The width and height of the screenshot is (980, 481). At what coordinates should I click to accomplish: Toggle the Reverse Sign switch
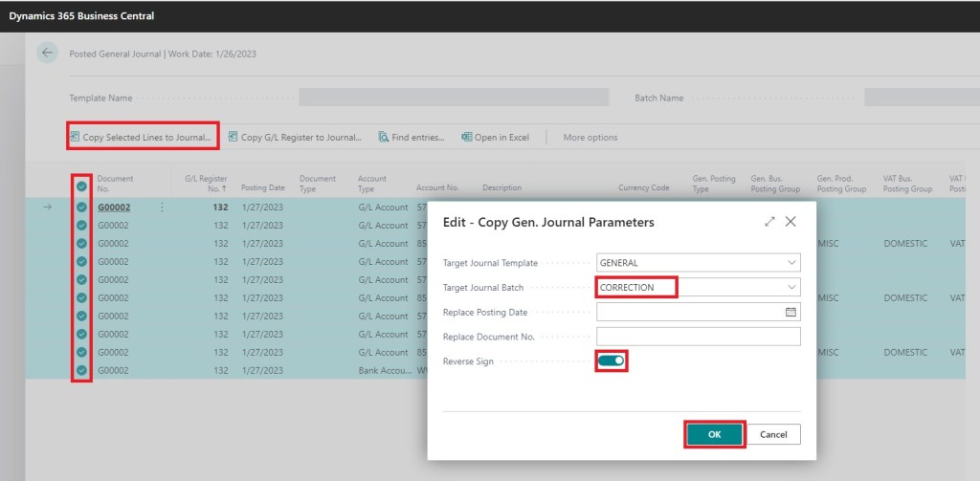[612, 361]
